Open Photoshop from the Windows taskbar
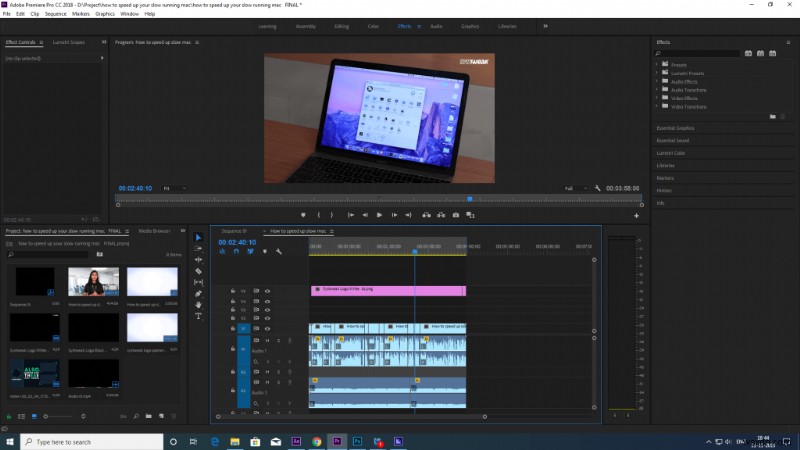The height and width of the screenshot is (450, 800). pos(358,441)
